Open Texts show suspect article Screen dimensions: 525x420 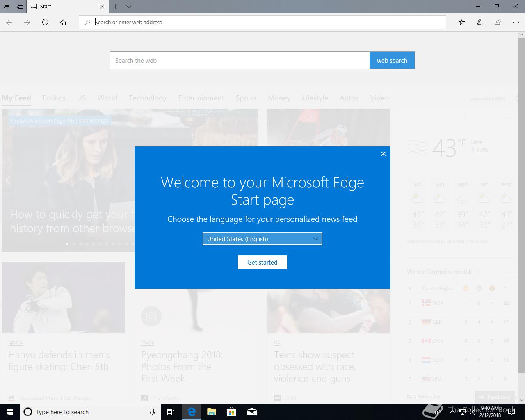(315, 366)
